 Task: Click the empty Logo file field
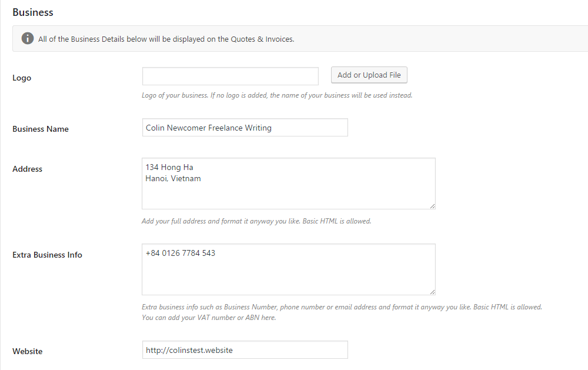(229, 76)
